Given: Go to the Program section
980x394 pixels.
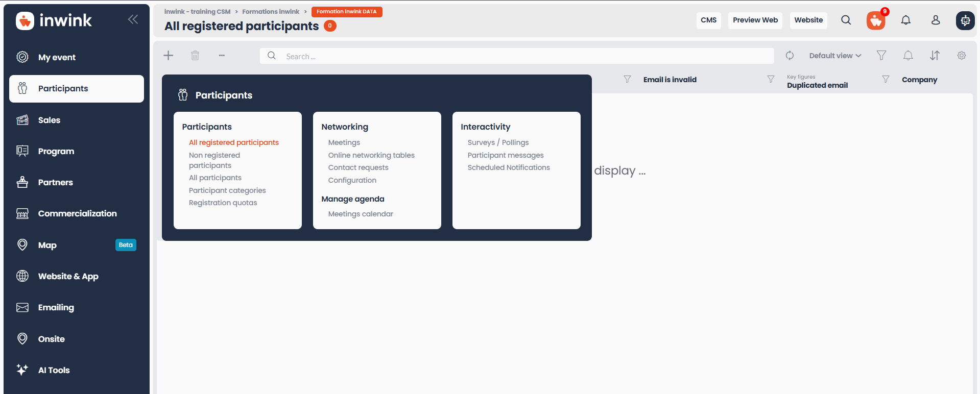Looking at the screenshot, I should click(x=77, y=151).
